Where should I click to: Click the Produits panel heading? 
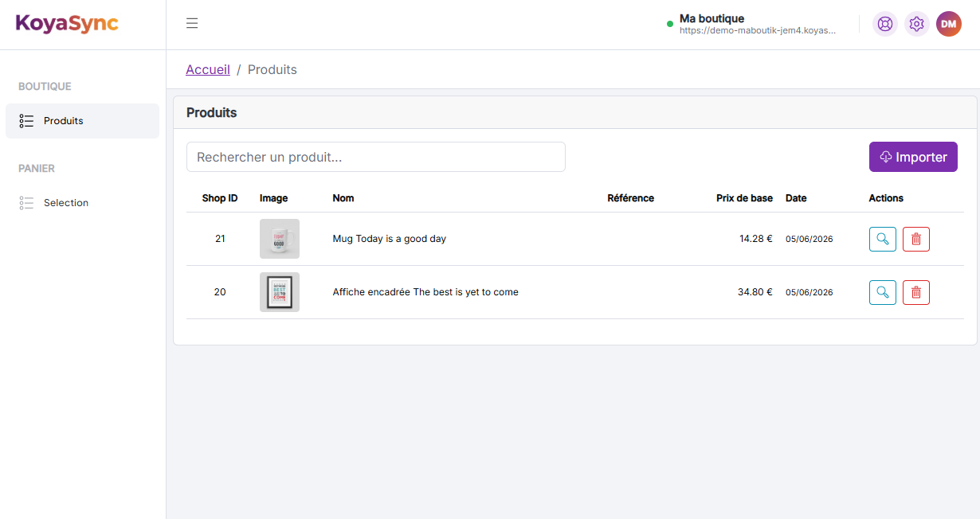click(x=212, y=112)
